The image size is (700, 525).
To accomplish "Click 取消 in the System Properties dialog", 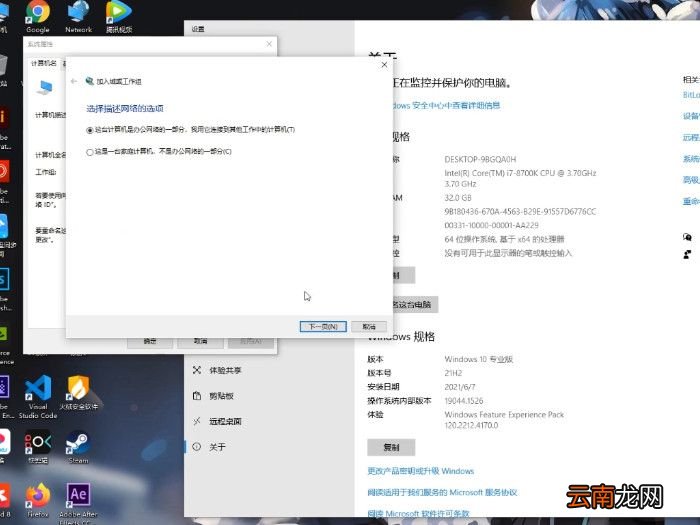I will (200, 342).
